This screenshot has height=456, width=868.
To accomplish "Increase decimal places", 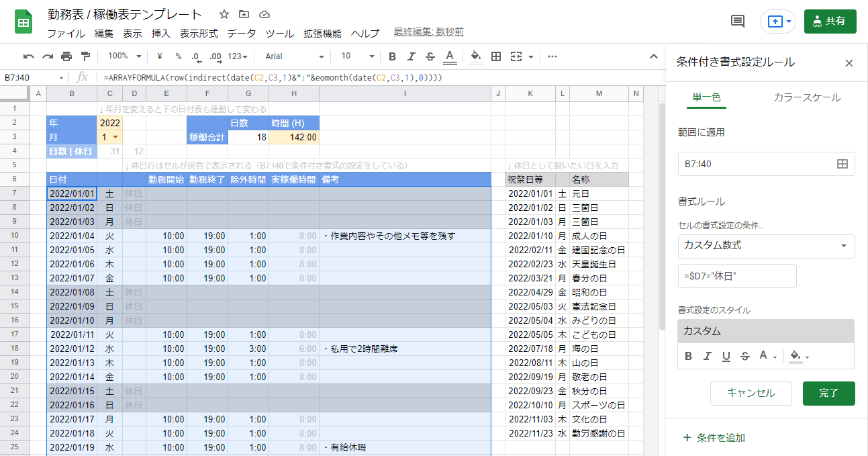I will pyautogui.click(x=215, y=56).
